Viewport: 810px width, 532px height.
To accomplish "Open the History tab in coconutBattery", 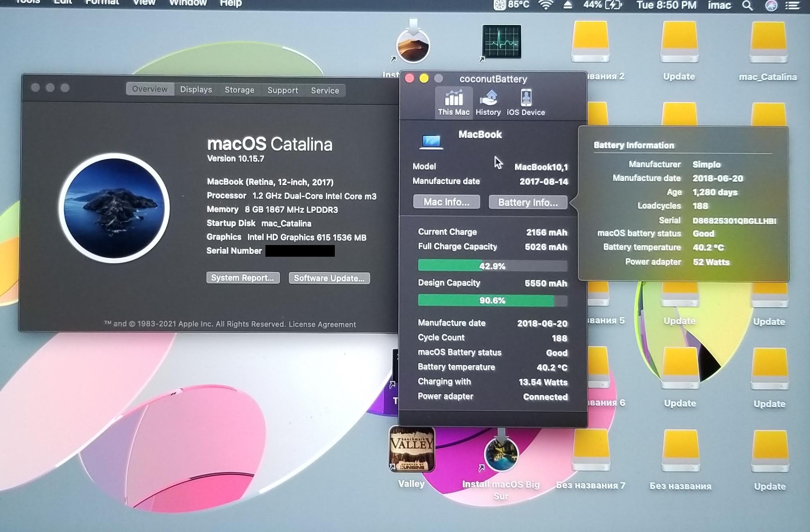I will (488, 102).
